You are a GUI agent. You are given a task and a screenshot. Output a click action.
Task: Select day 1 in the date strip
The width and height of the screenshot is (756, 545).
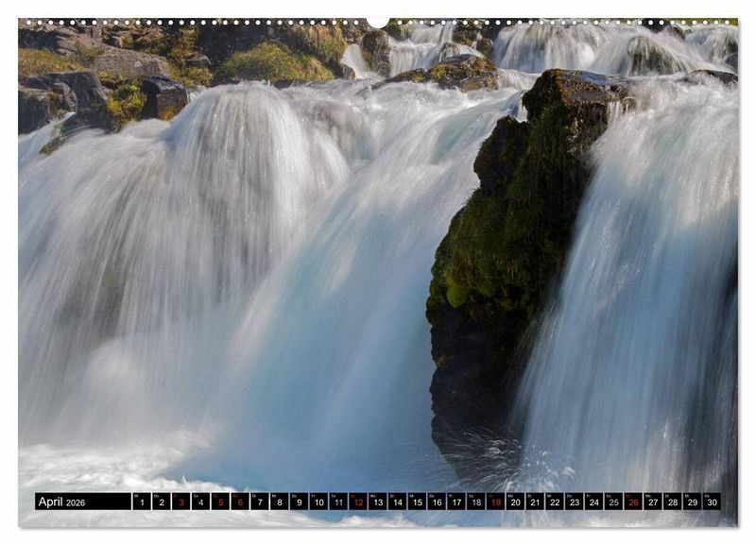pos(141,502)
